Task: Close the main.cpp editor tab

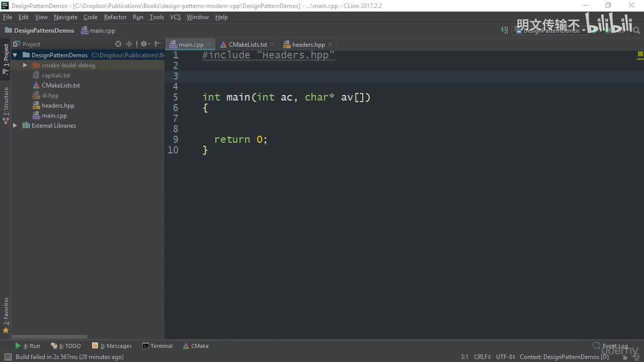Action: pos(209,45)
